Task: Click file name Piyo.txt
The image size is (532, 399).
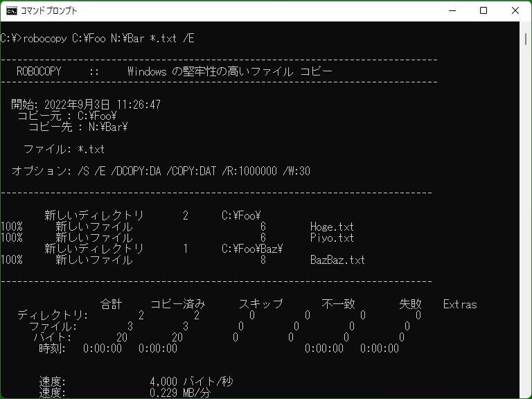Action: tap(332, 238)
